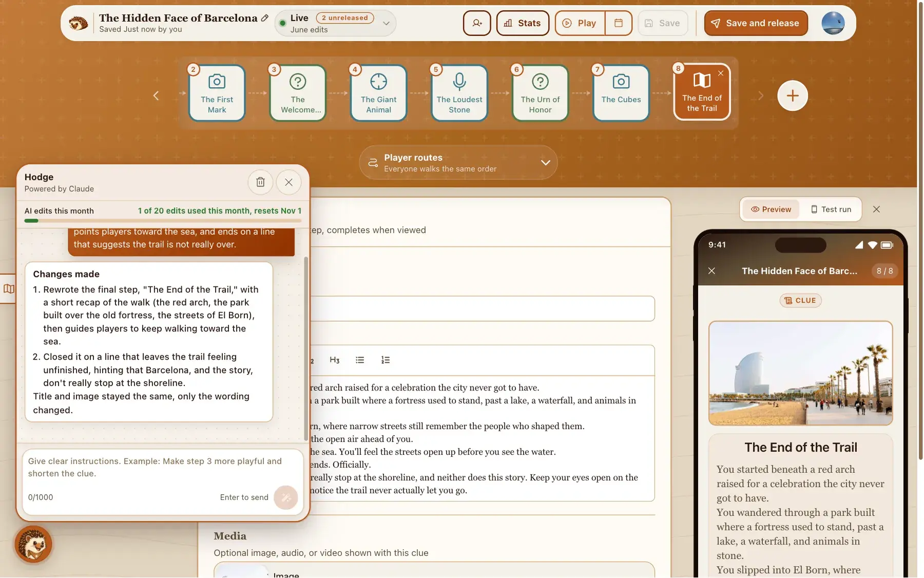Click the Hodge instructions input field
The height and width of the screenshot is (578, 924).
point(162,468)
